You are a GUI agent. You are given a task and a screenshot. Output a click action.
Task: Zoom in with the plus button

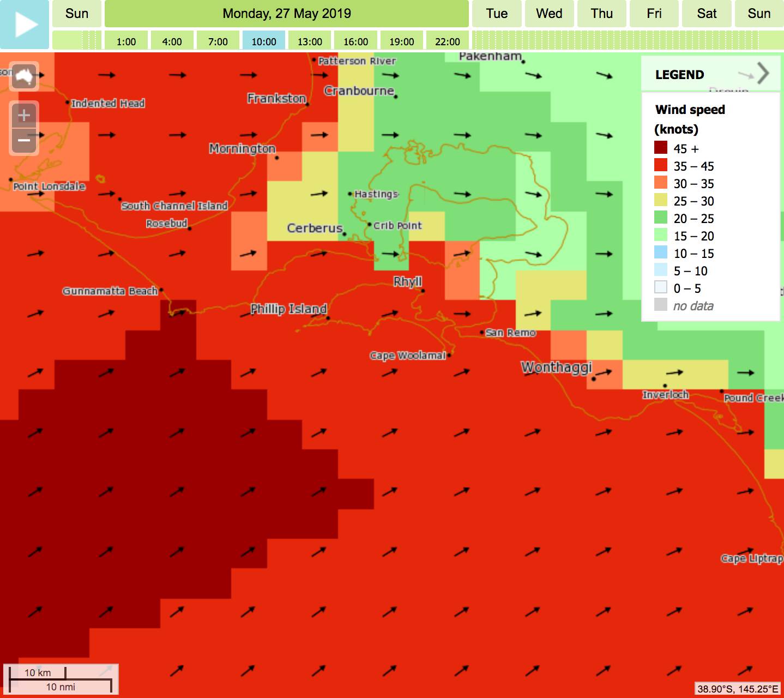click(24, 115)
